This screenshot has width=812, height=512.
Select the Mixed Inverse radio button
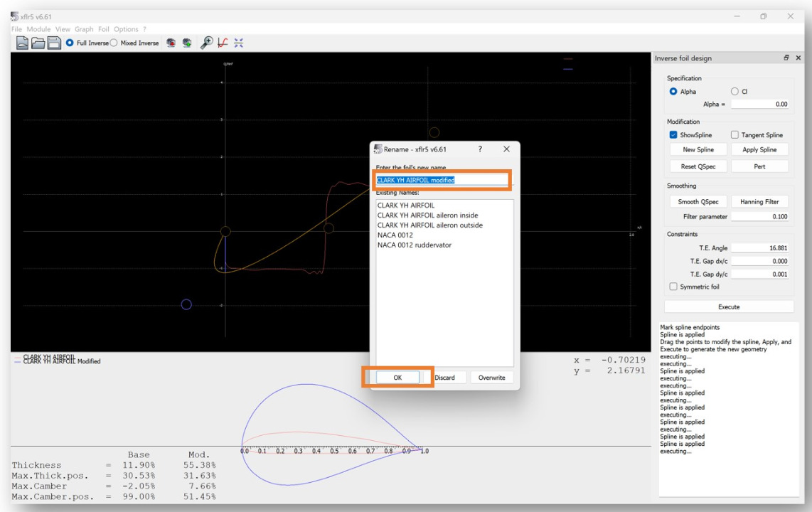[115, 42]
